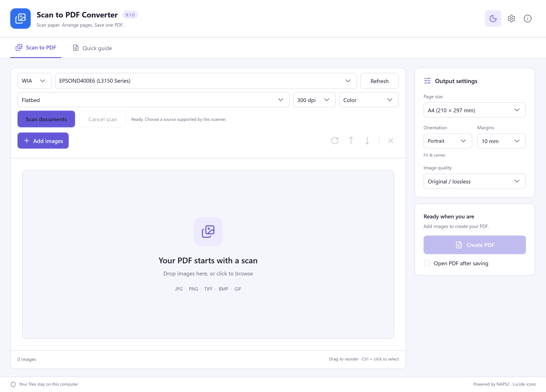The image size is (546, 392).
Task: Click 'Your files stay on this computer' text
Action: pos(49,384)
